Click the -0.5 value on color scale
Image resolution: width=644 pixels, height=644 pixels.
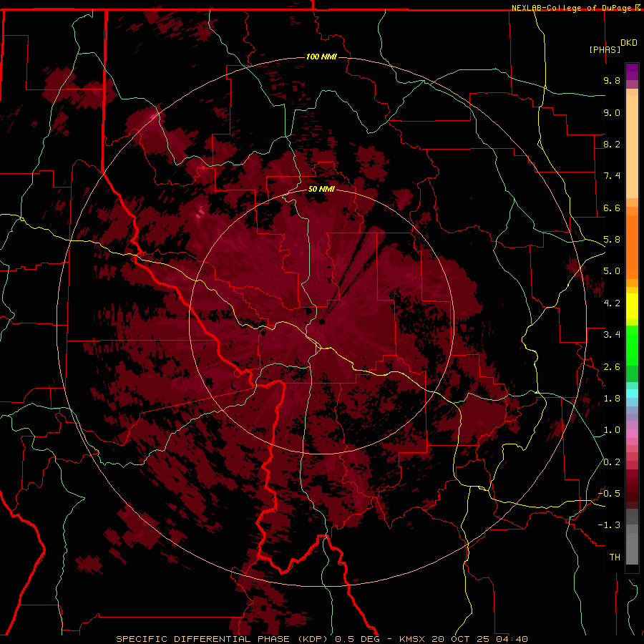pos(609,494)
